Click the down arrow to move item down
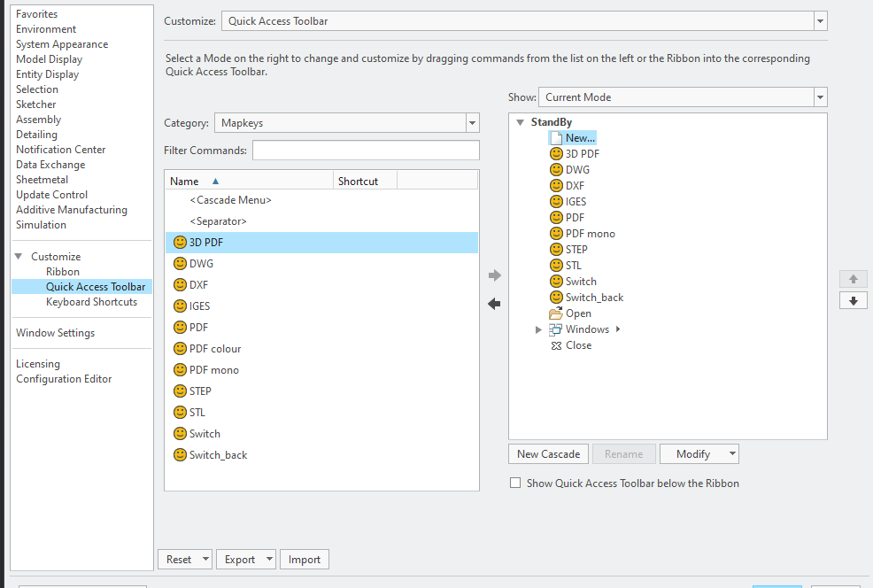Screen dimensions: 873x588 coord(853,300)
